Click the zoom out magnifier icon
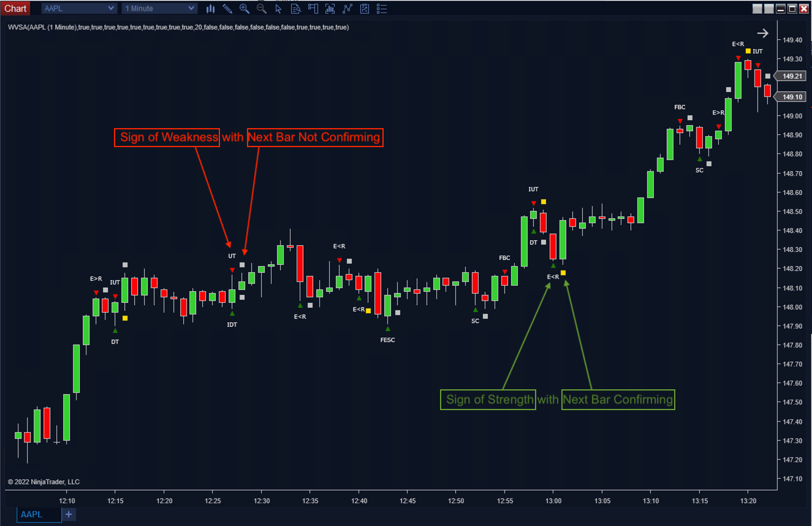 262,9
